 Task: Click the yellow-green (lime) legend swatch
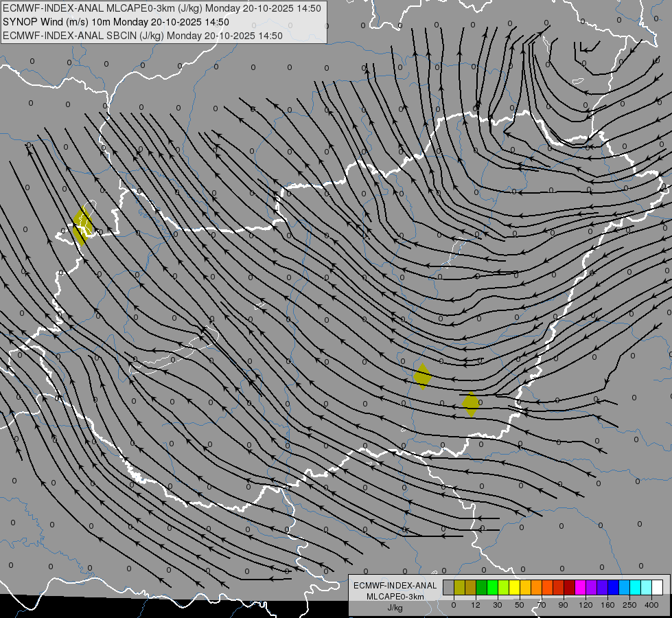504,587
